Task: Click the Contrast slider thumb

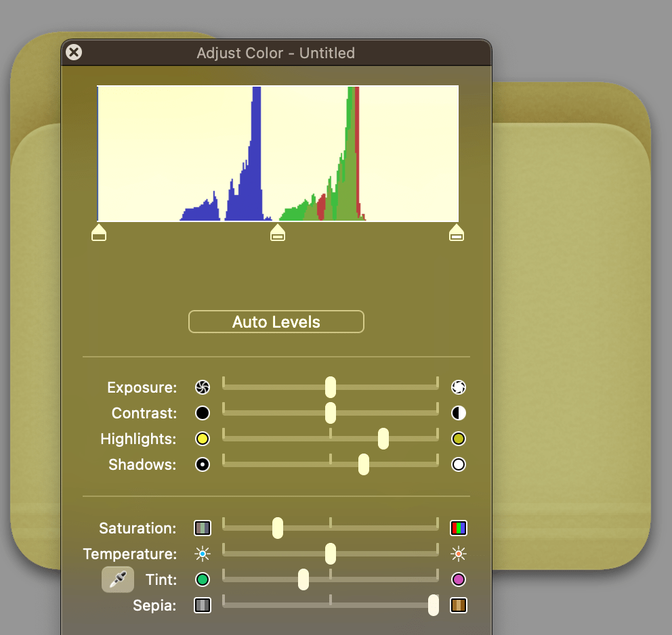Action: [x=331, y=413]
